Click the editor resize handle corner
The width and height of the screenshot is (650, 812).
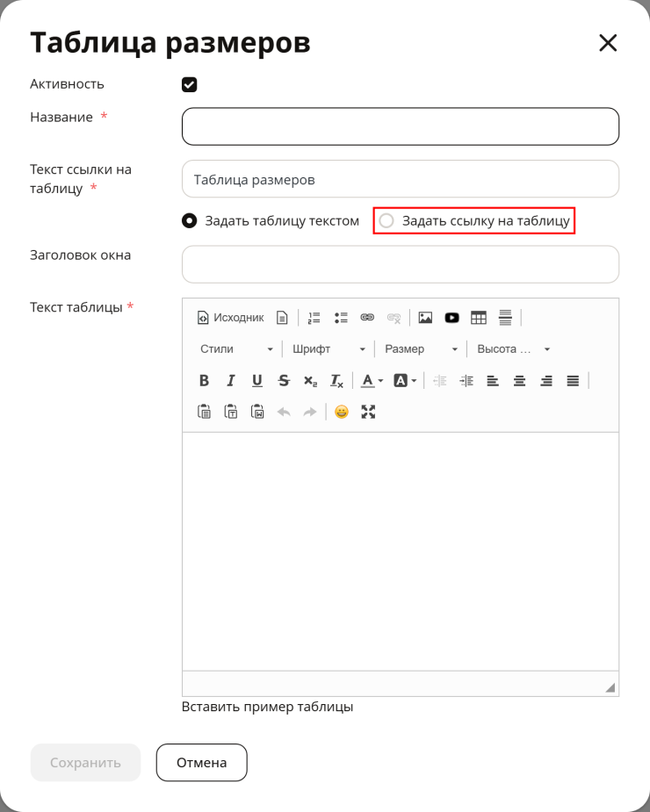pos(610,687)
